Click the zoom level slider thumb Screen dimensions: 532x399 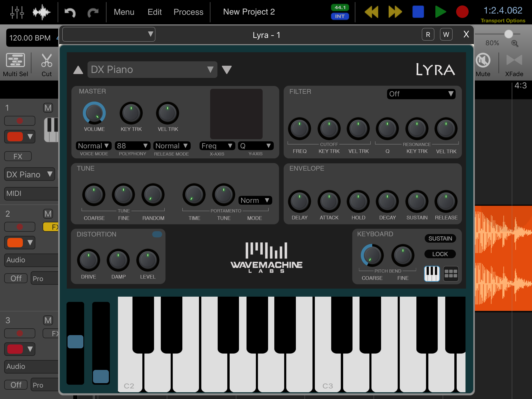click(509, 34)
